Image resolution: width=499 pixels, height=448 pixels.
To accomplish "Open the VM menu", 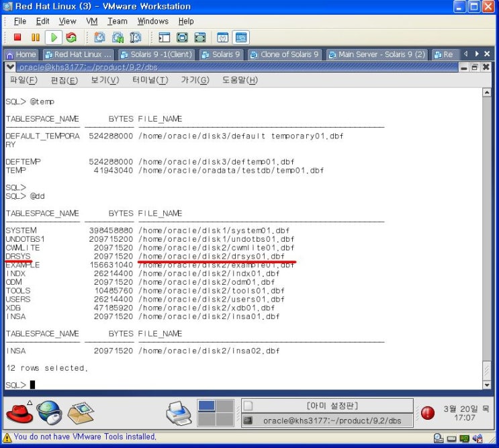I will pyautogui.click(x=91, y=21).
